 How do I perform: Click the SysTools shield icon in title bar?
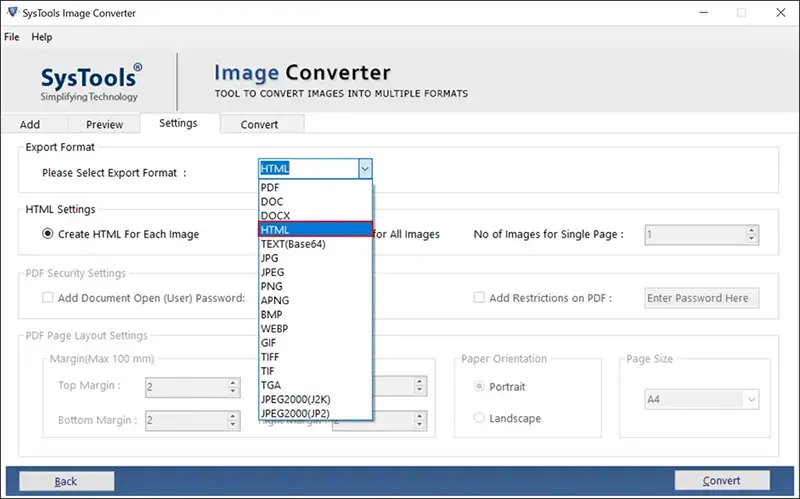(x=12, y=12)
